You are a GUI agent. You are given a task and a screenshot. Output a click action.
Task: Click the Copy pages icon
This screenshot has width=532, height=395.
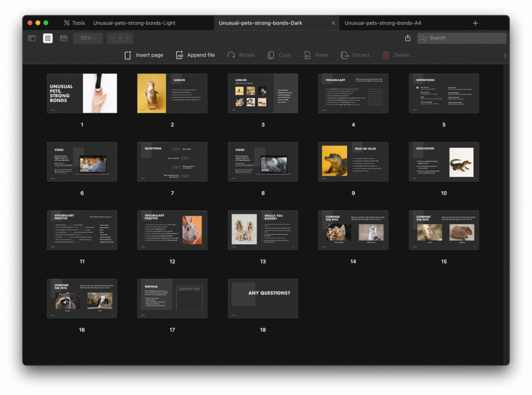(x=271, y=55)
